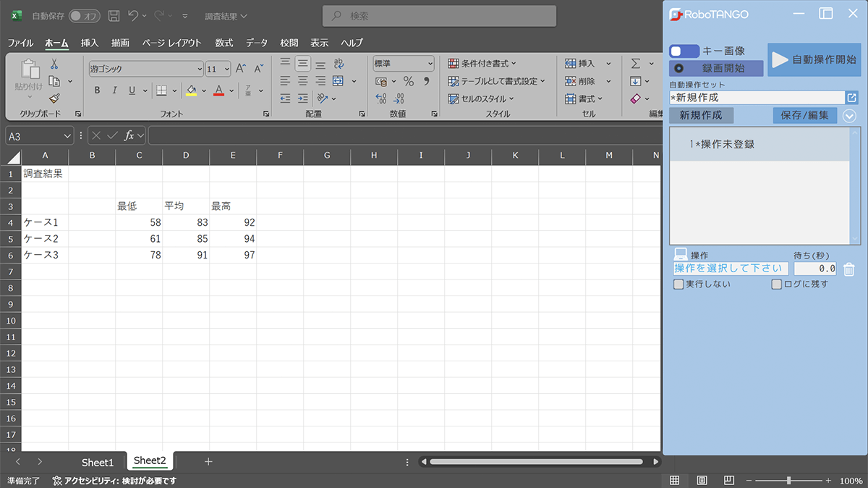
Task: Toggle the キー画像 switch
Action: tap(684, 51)
